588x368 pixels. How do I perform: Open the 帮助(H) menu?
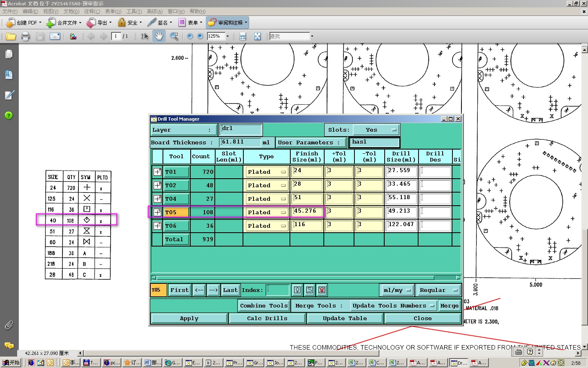click(197, 11)
